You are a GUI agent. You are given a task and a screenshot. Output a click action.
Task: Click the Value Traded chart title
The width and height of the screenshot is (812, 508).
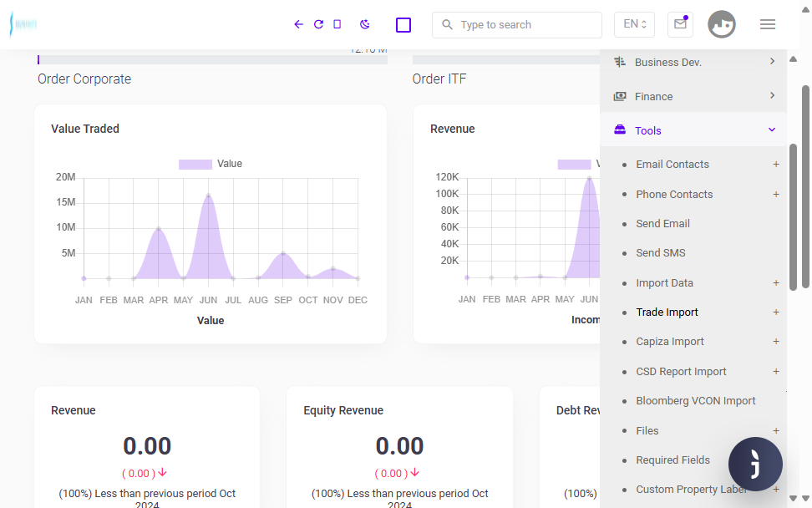pyautogui.click(x=85, y=129)
